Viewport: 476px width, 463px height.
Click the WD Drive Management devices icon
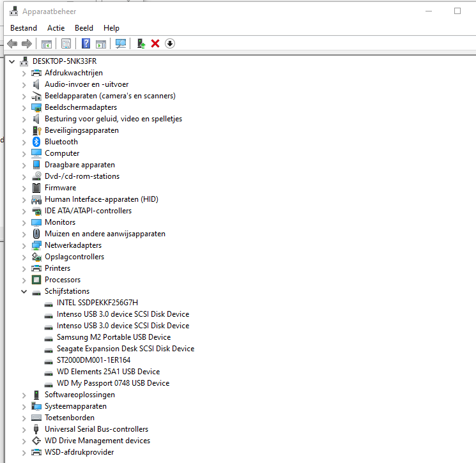click(x=36, y=441)
